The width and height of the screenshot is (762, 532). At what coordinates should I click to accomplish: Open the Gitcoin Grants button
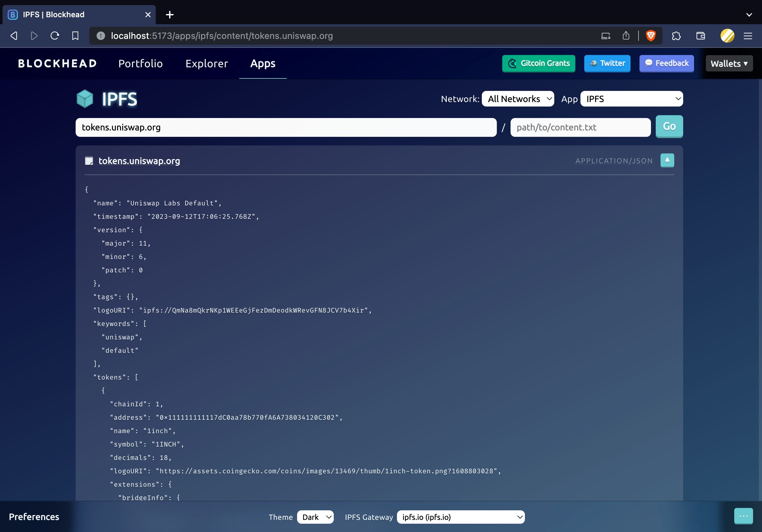pos(539,63)
